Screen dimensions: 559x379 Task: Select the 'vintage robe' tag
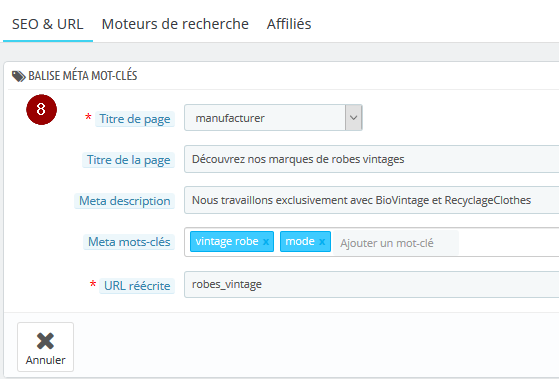(227, 241)
